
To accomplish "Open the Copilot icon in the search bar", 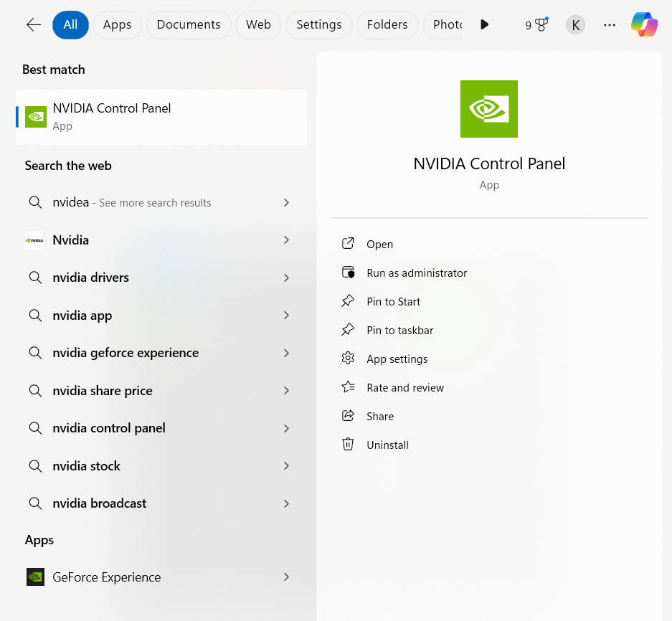I will 643,24.
